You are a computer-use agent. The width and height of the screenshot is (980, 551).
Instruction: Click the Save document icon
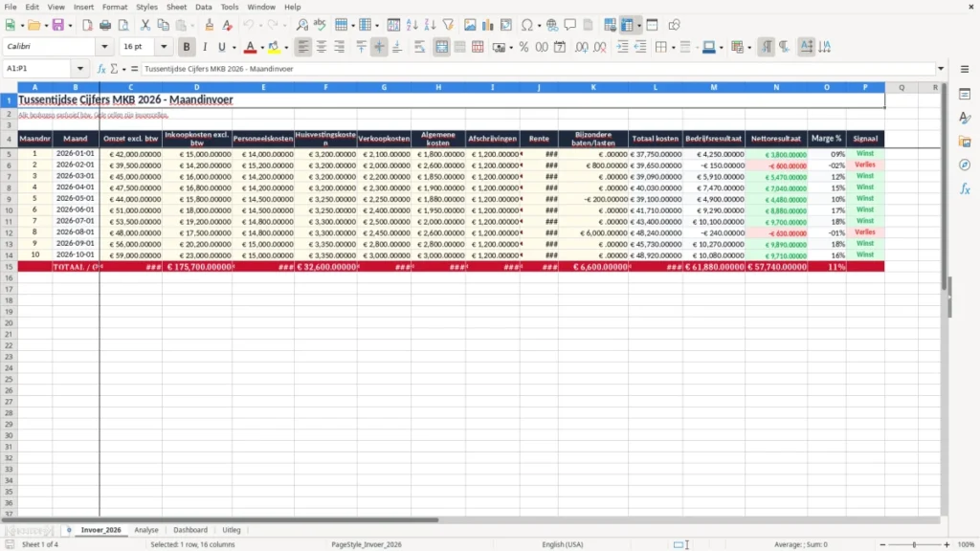58,25
